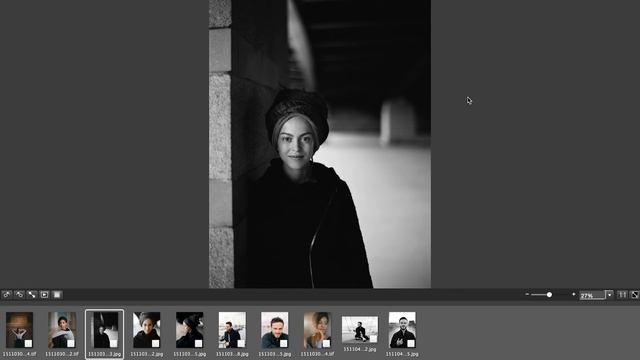Click the rotate counterclockwise icon in the bottom toolbar
Image resolution: width=640 pixels, height=360 pixels.
[7, 294]
